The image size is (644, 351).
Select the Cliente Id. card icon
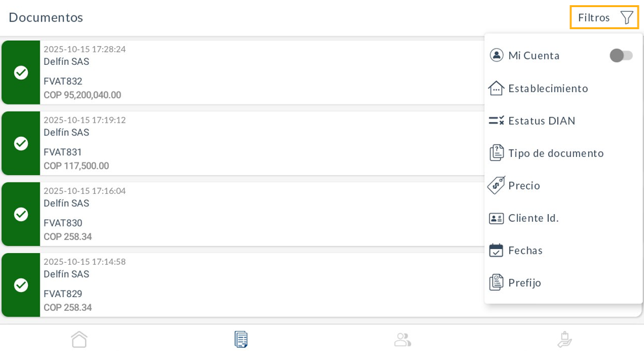click(497, 218)
